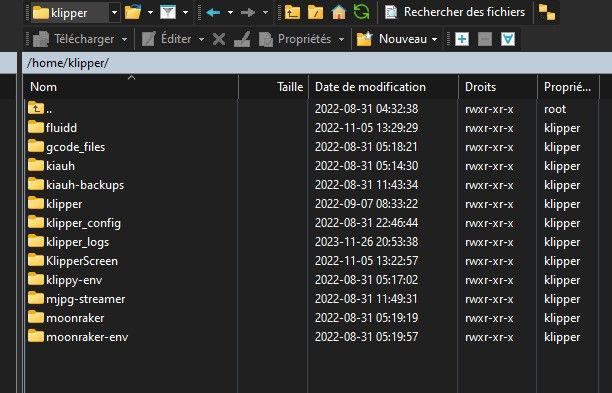Click the Propriétés button
This screenshot has height=393, width=612.
point(295,39)
